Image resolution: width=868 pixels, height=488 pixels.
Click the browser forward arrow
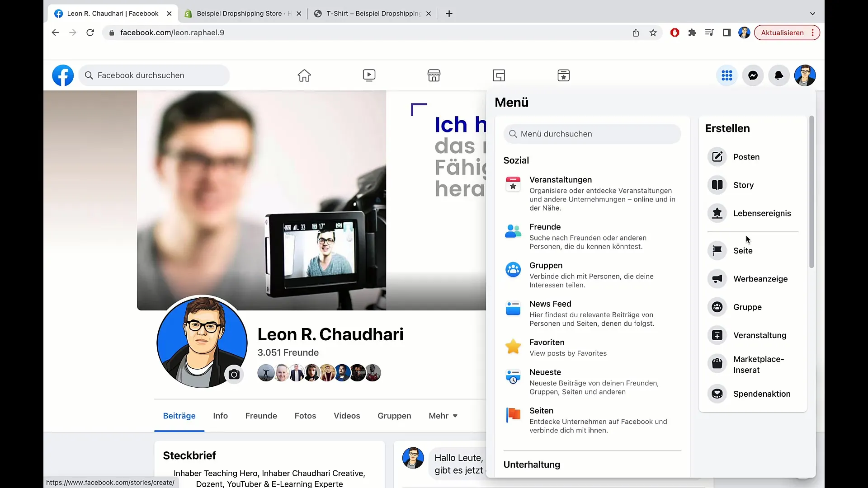[x=73, y=33]
